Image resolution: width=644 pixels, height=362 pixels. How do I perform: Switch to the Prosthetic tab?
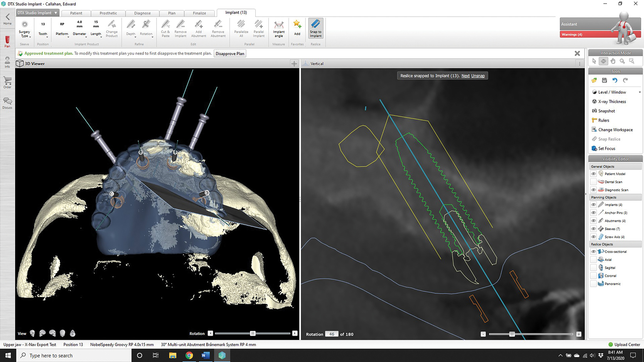pos(108,13)
